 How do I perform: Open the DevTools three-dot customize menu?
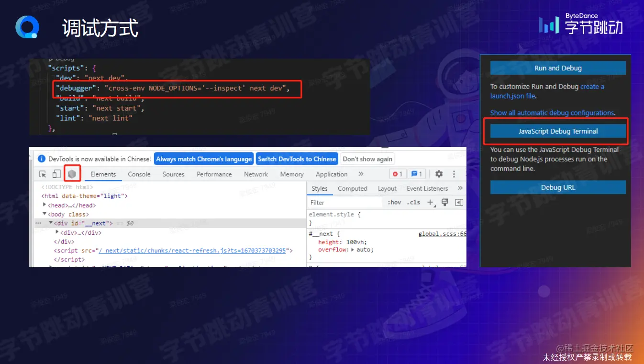click(x=454, y=174)
